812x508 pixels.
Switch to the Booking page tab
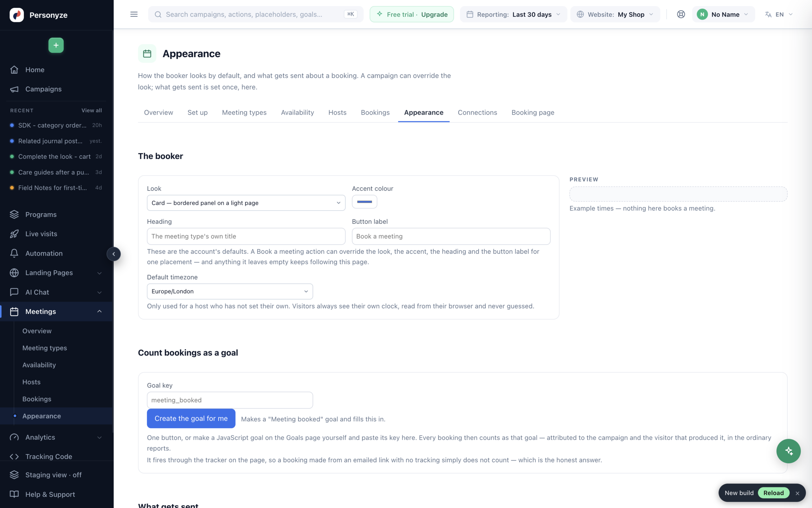click(533, 112)
